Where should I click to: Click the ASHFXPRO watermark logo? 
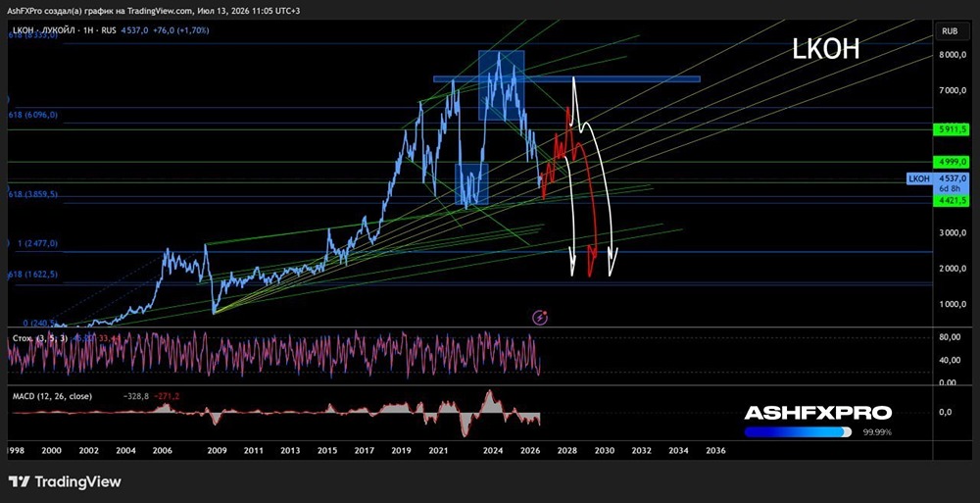(x=817, y=413)
